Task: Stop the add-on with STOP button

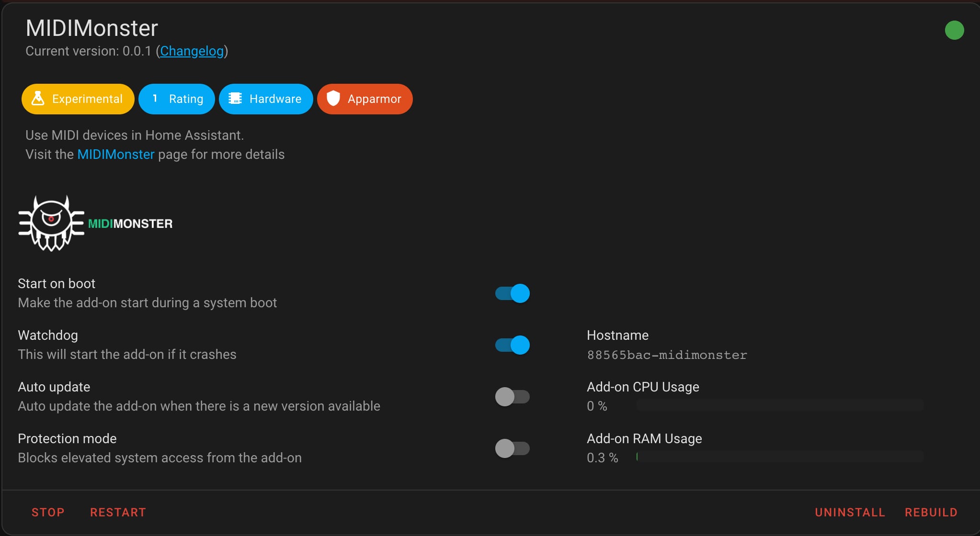Action: point(48,512)
